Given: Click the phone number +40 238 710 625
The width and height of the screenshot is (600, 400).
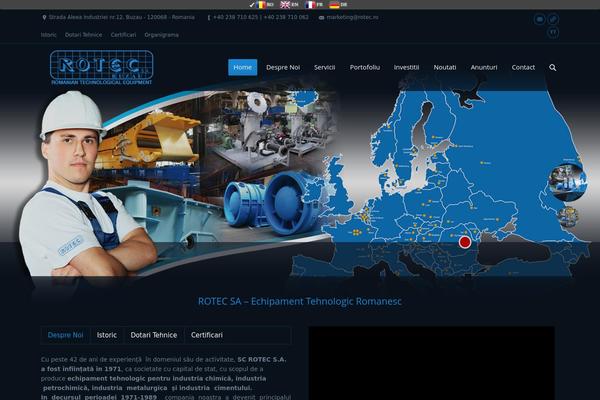Looking at the screenshot, I should click(235, 17).
